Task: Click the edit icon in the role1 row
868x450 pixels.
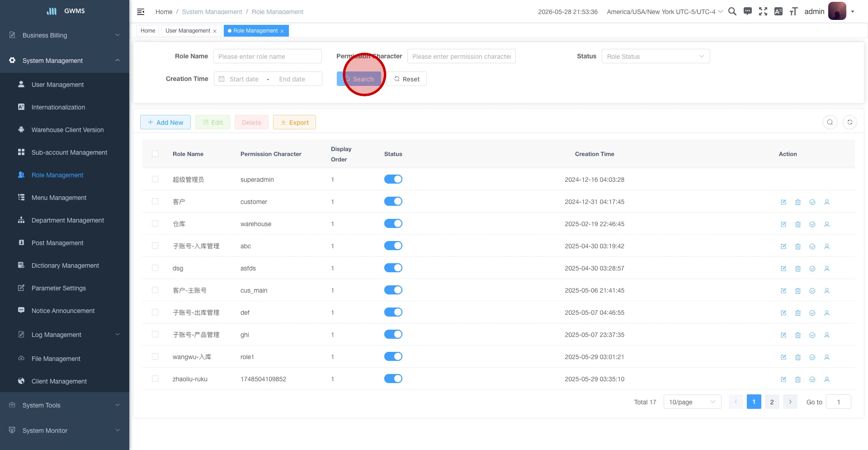Action: click(x=783, y=357)
